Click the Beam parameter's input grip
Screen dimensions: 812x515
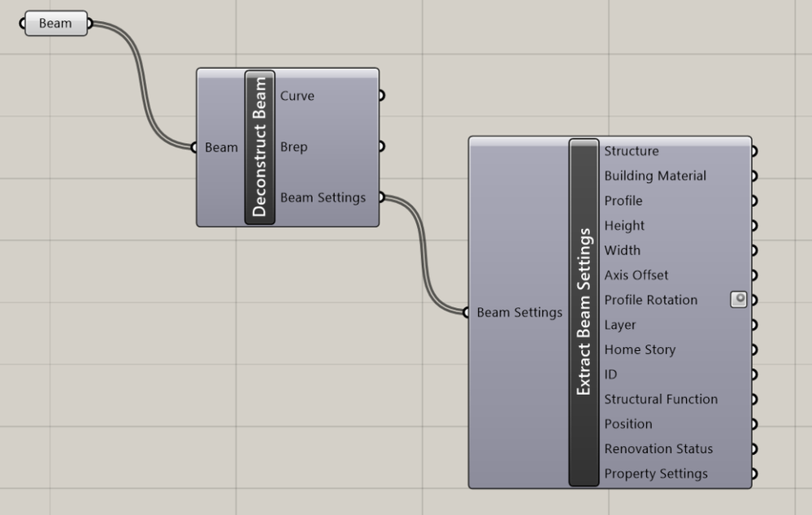[x=22, y=24]
